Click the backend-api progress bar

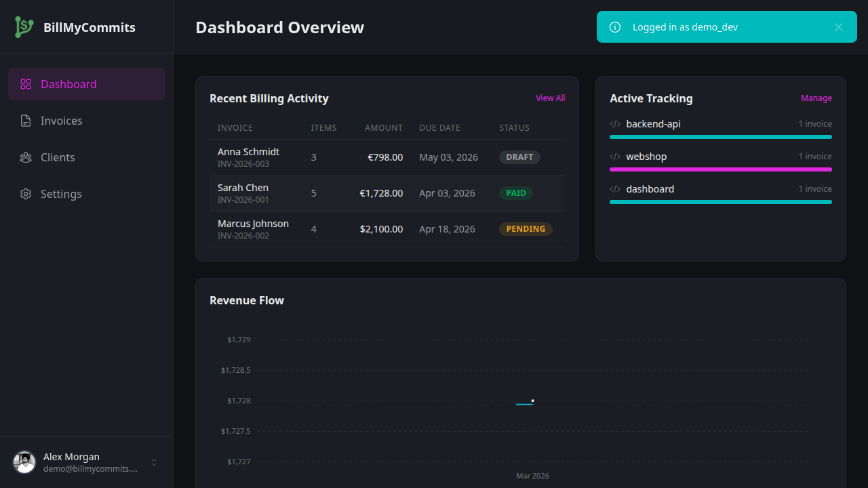721,137
